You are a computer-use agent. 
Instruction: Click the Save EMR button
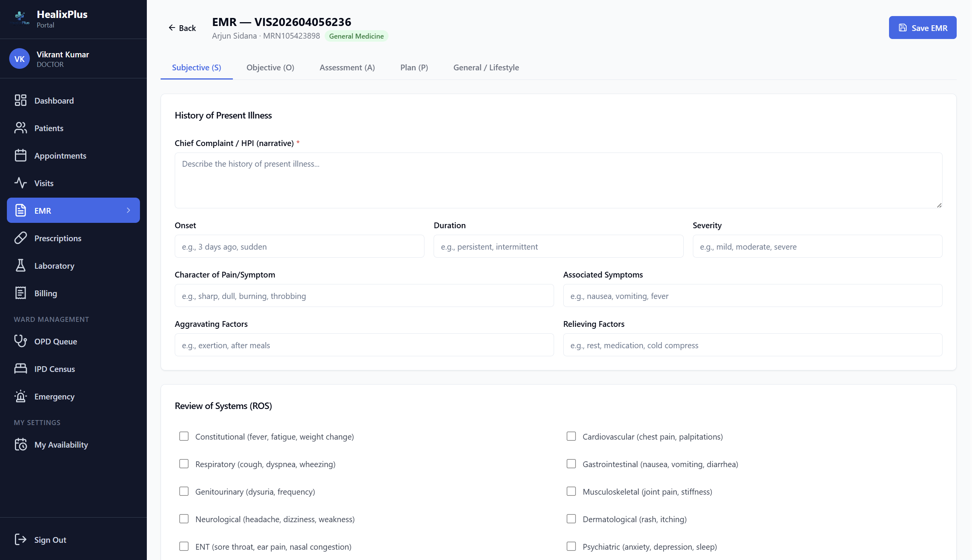click(x=922, y=27)
